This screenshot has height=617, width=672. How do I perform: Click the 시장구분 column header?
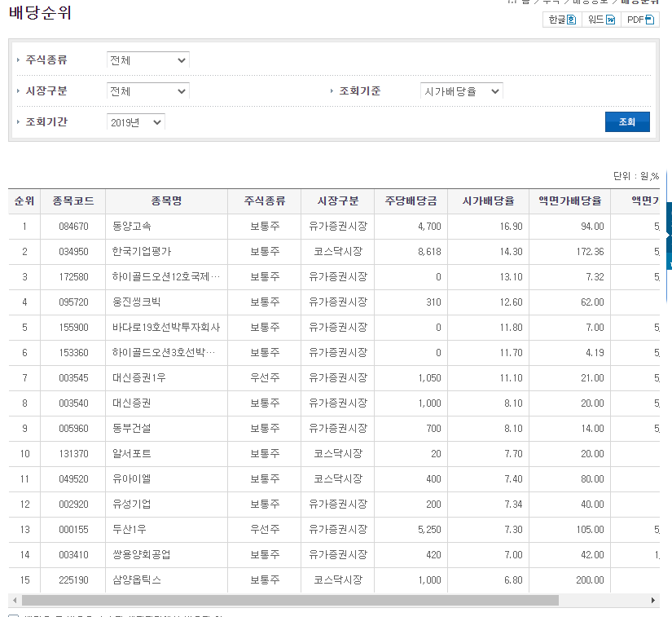[x=338, y=201]
